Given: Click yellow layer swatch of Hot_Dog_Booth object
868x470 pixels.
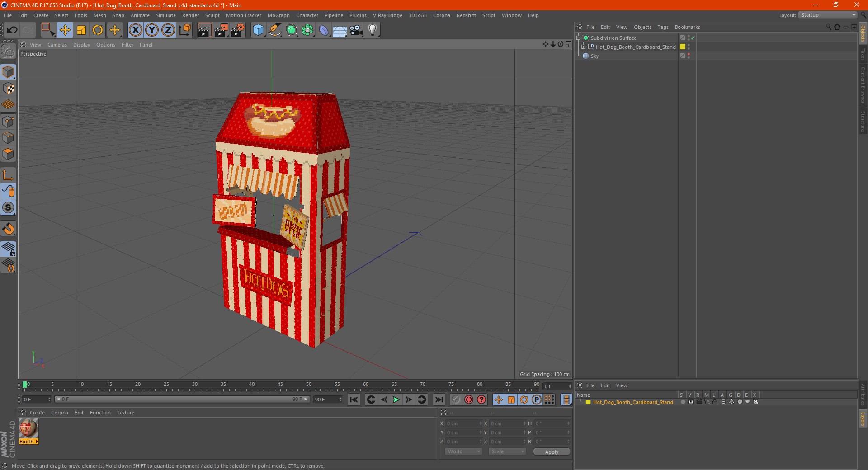Looking at the screenshot, I should tap(683, 47).
